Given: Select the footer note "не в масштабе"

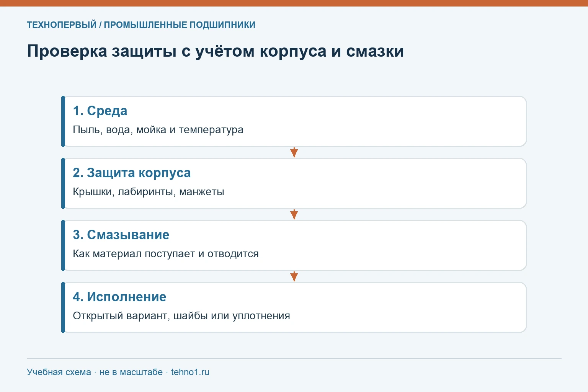Looking at the screenshot, I should [x=131, y=372].
